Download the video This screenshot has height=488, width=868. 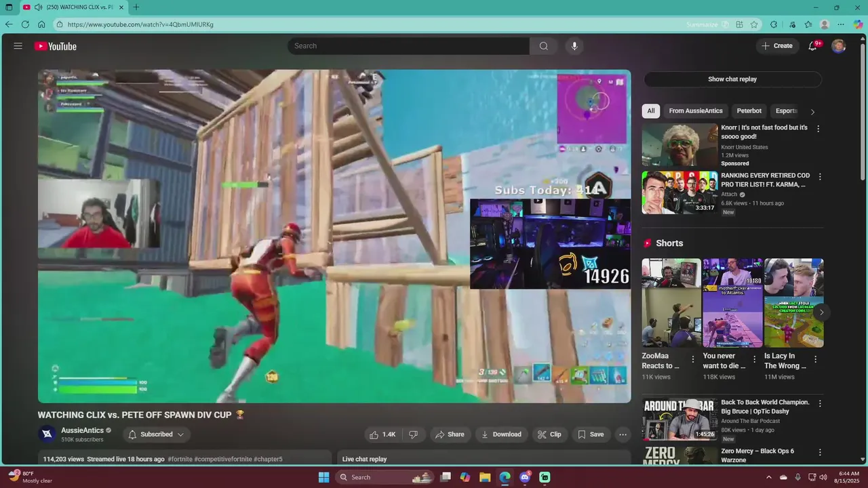point(501,434)
